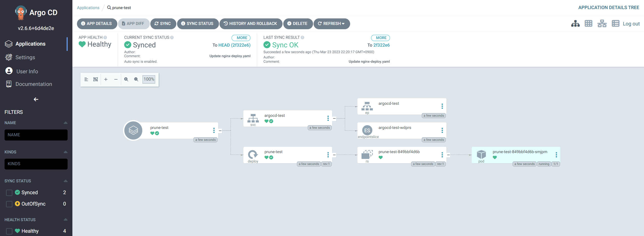Switch to list view icon
This screenshot has width=644, height=236.
[615, 24]
